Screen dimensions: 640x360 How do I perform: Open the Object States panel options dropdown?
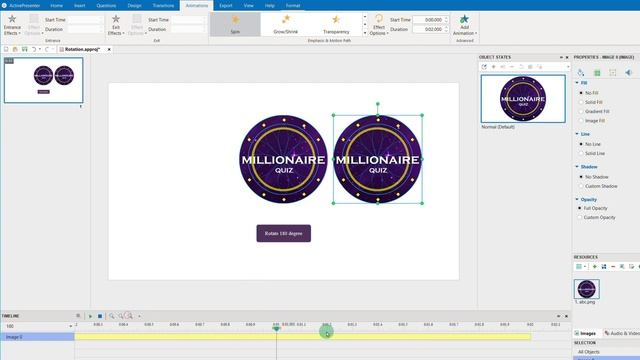[568, 67]
